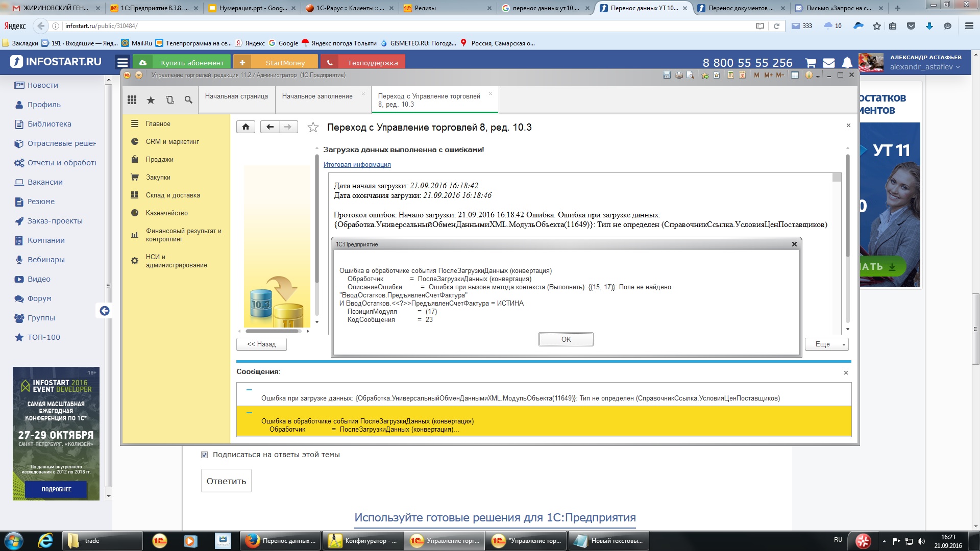The image size is (980, 551).
Task: Click Техподдержка button
Action: point(363,62)
